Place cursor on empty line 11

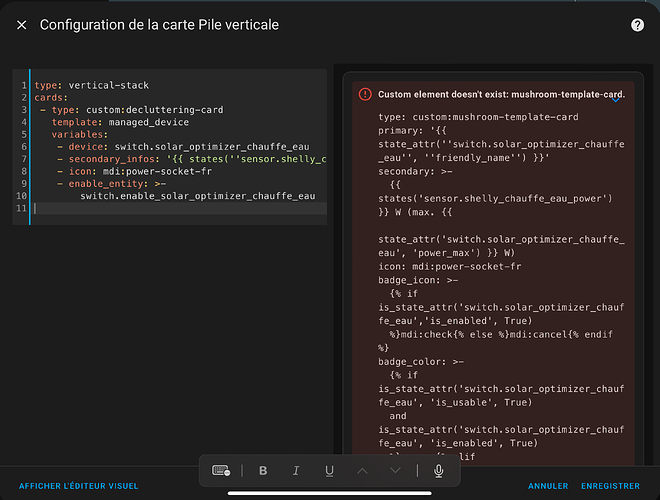click(180, 208)
